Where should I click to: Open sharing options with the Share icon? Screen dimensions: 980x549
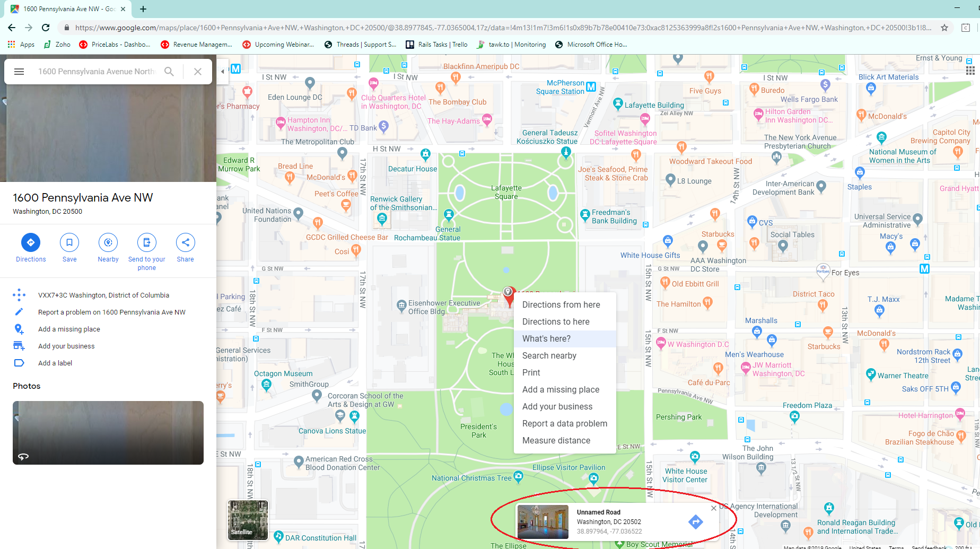[185, 242]
